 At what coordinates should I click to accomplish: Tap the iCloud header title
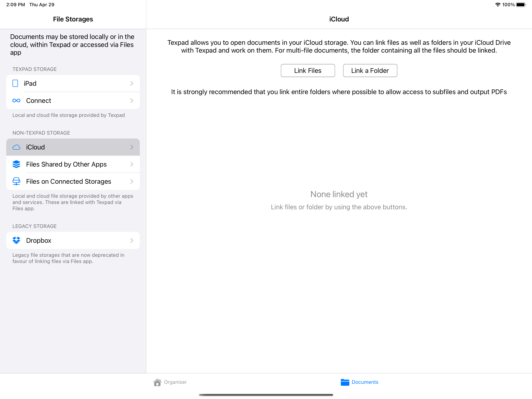click(339, 19)
